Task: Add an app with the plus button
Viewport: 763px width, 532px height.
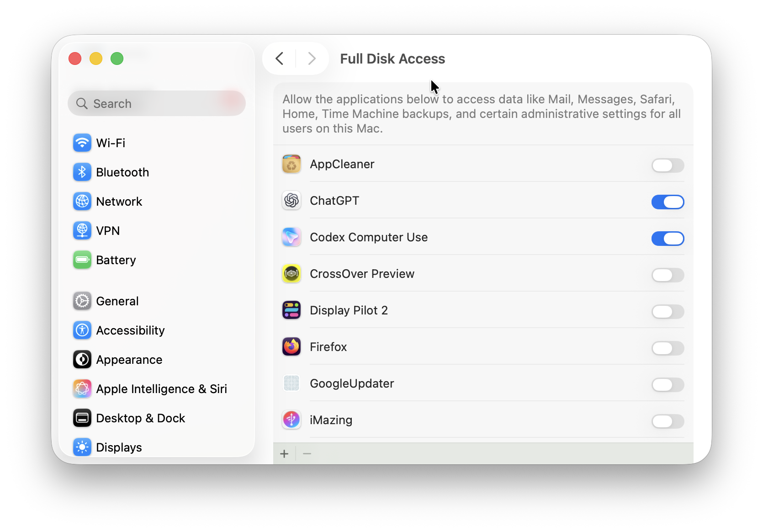Action: coord(284,454)
